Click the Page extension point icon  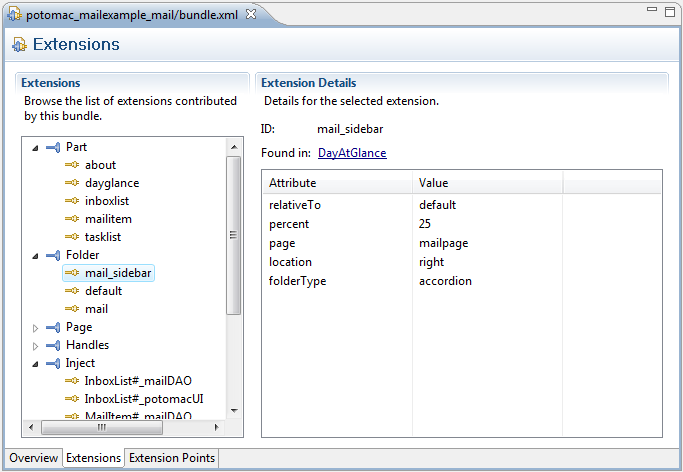pyautogui.click(x=53, y=327)
